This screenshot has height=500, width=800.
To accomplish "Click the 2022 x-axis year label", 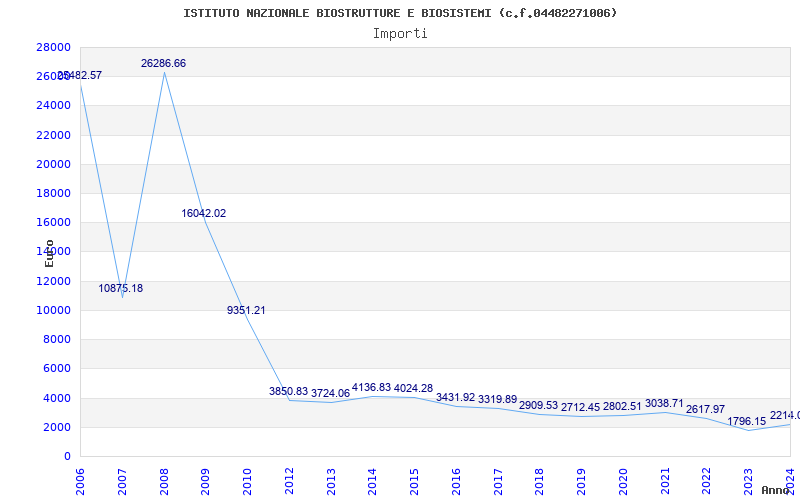I will pos(707,482).
